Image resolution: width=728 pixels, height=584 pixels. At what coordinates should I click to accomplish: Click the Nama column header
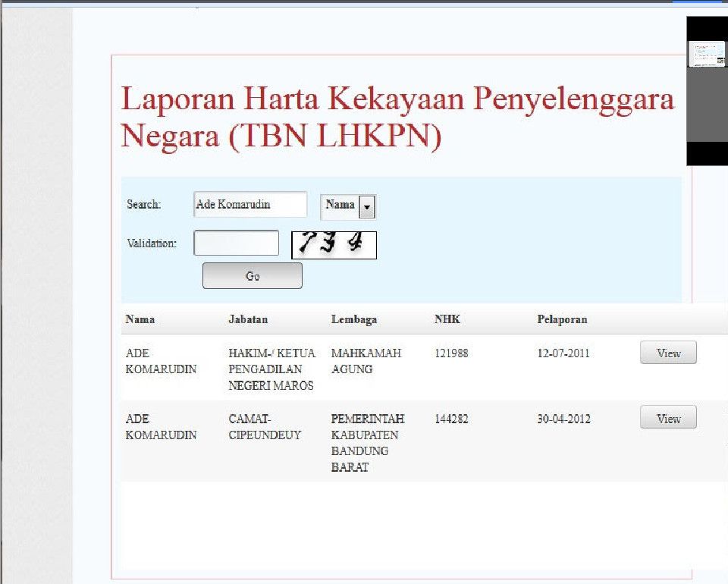[x=140, y=319]
